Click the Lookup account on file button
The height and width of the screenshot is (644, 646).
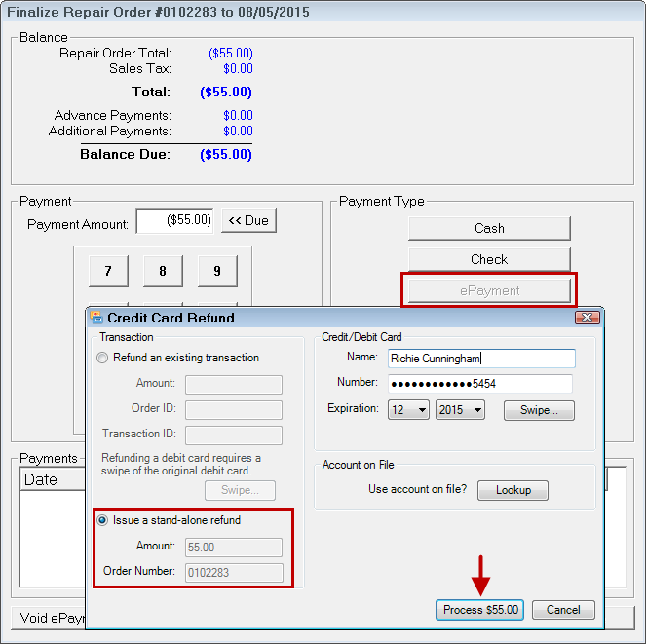(513, 490)
